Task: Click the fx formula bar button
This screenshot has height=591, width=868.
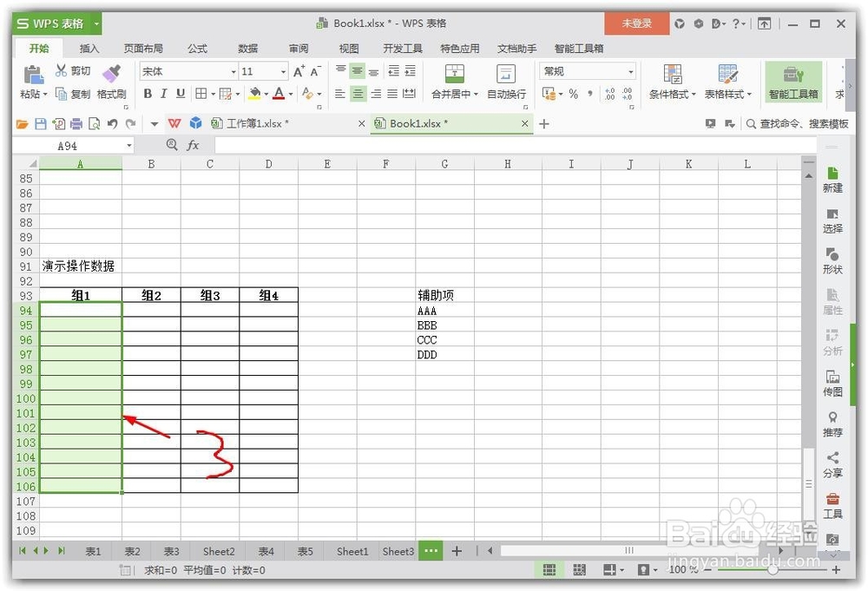Action: click(x=192, y=145)
